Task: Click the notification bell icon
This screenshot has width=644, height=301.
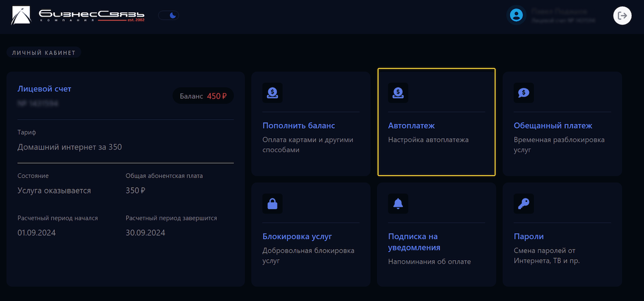Action: 398,203
